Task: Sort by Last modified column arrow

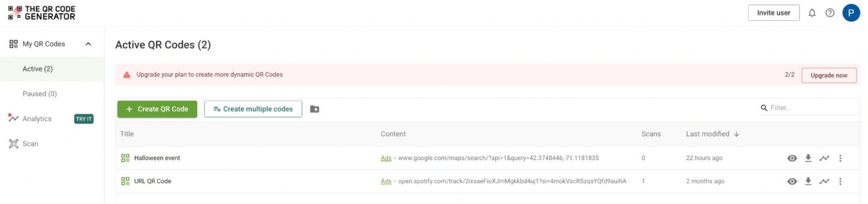Action: point(736,134)
